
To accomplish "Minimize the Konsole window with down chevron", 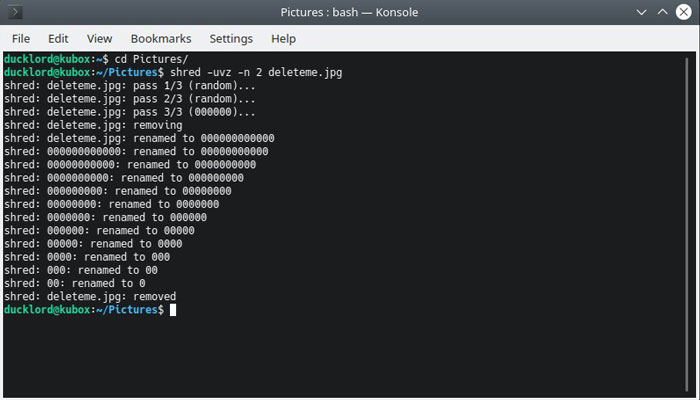I will pyautogui.click(x=642, y=12).
